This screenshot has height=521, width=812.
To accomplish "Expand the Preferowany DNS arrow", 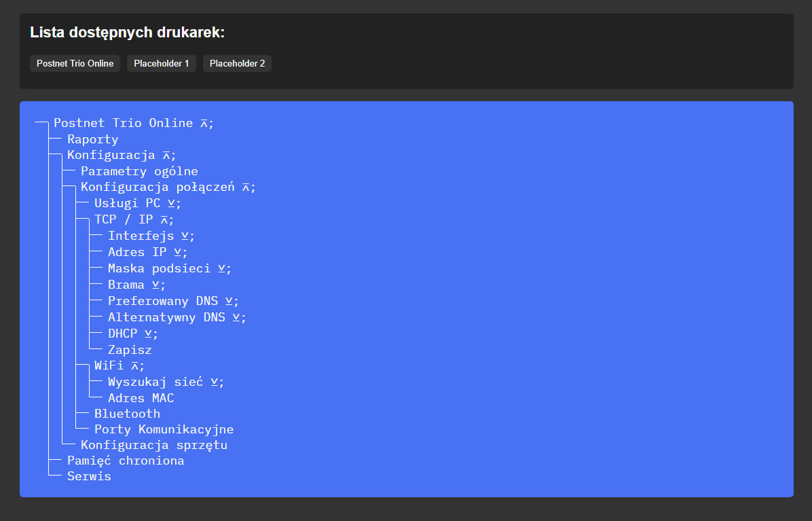I will [229, 302].
